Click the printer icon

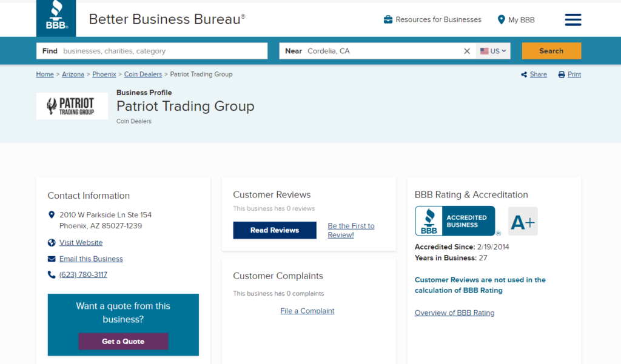click(x=562, y=74)
